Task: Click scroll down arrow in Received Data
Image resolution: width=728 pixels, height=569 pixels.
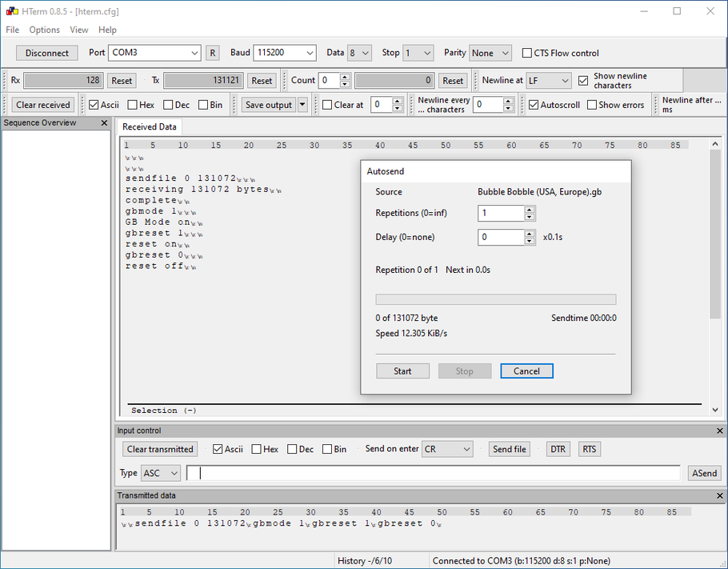Action: tap(715, 410)
